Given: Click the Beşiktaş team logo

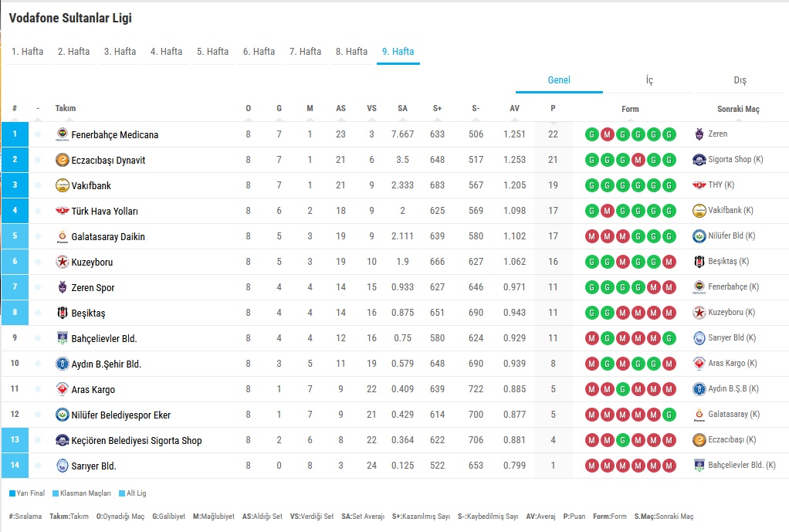Looking at the screenshot, I should pyautogui.click(x=62, y=313).
